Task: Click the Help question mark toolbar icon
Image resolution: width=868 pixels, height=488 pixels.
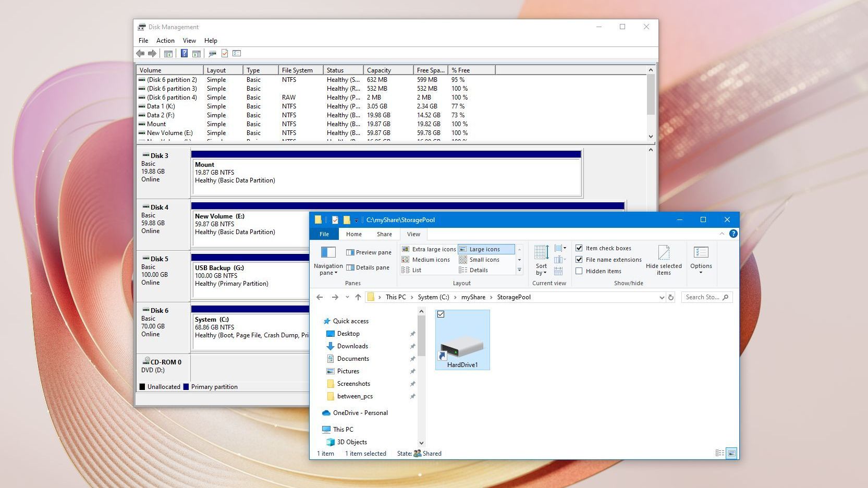Action: point(184,53)
